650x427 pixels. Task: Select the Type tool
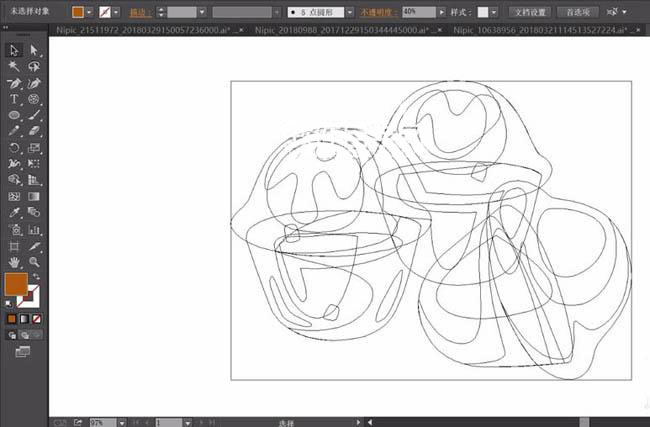pyautogui.click(x=15, y=99)
